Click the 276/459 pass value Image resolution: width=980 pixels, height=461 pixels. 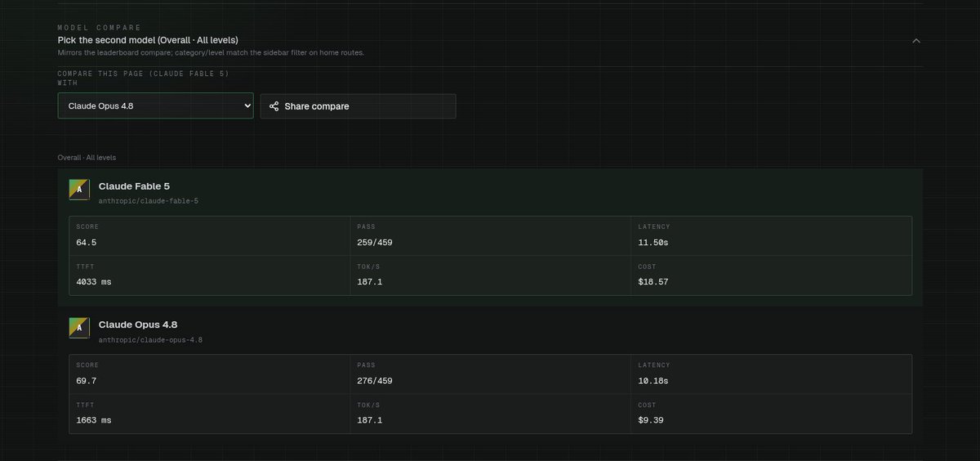(x=376, y=381)
